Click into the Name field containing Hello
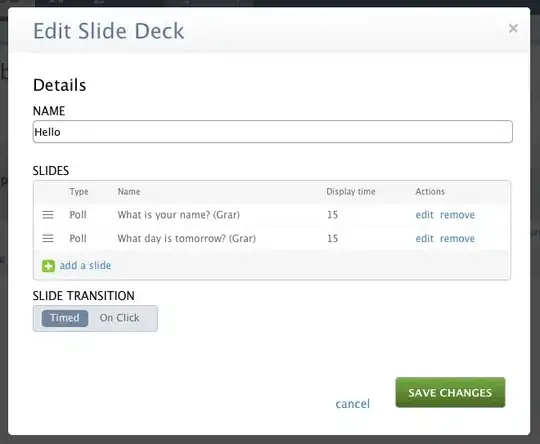This screenshot has height=444, width=540. 272,132
